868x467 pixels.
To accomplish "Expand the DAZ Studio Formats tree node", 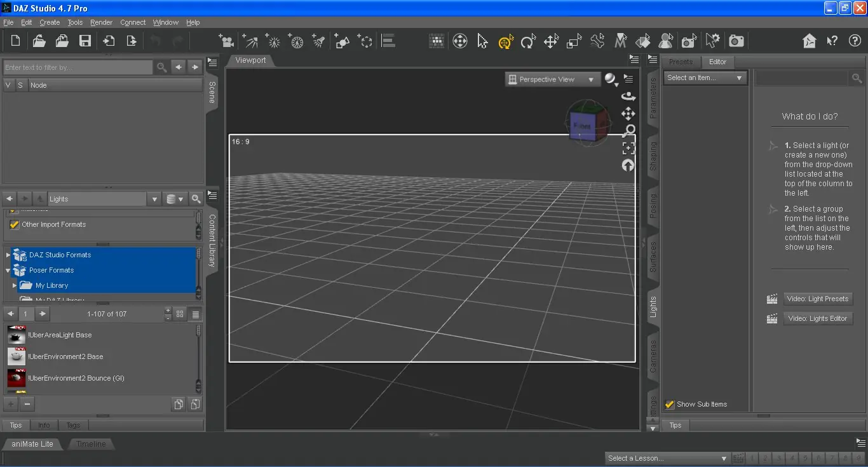I will tap(7, 255).
